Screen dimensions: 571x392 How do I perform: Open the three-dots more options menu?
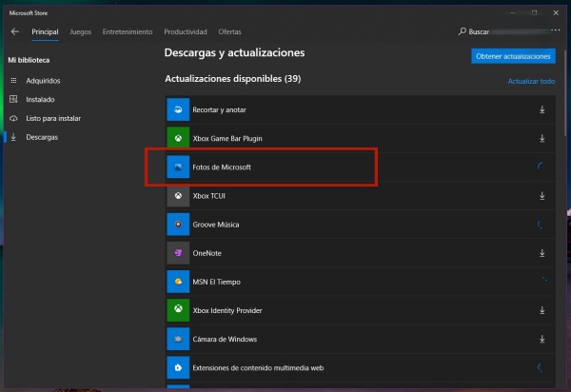tap(556, 30)
